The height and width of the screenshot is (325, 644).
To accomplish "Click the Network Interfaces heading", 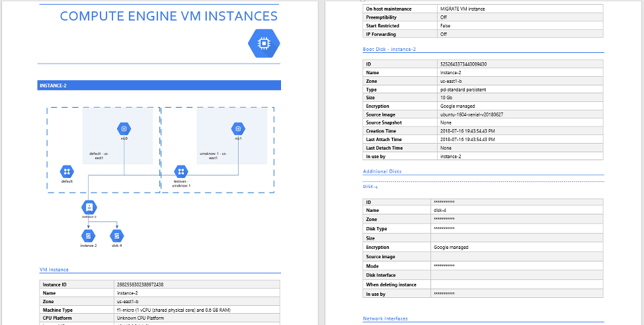I will click(x=385, y=318).
